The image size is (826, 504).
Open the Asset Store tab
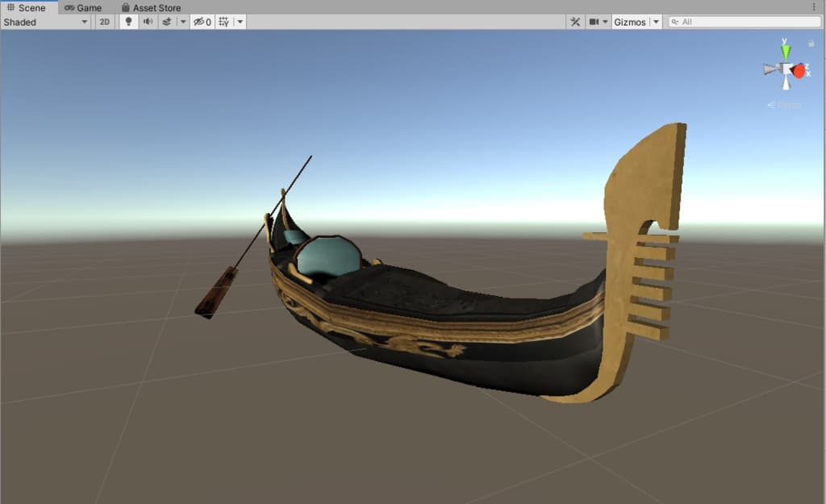[151, 7]
